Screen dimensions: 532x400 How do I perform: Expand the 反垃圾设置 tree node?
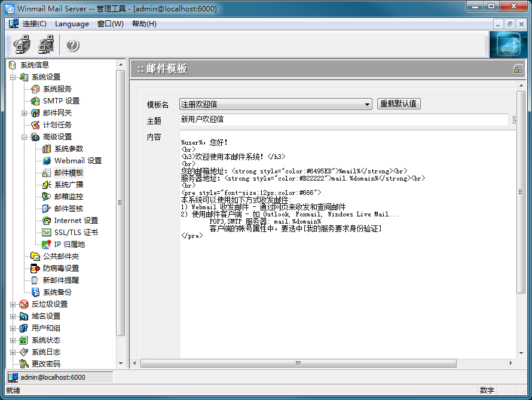click(x=13, y=304)
